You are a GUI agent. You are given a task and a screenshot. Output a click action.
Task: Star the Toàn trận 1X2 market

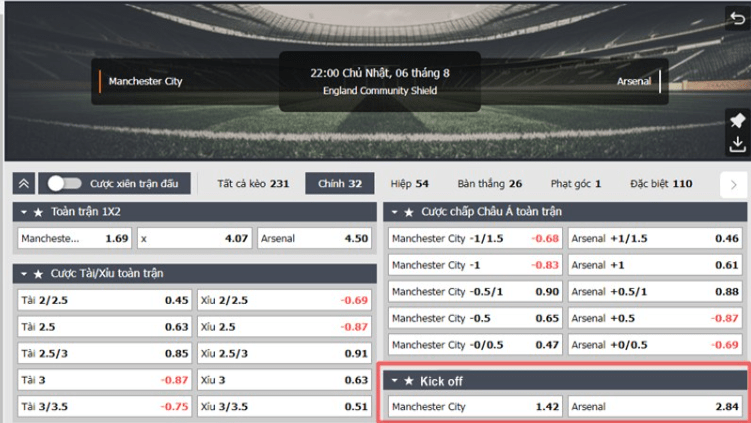(x=38, y=212)
